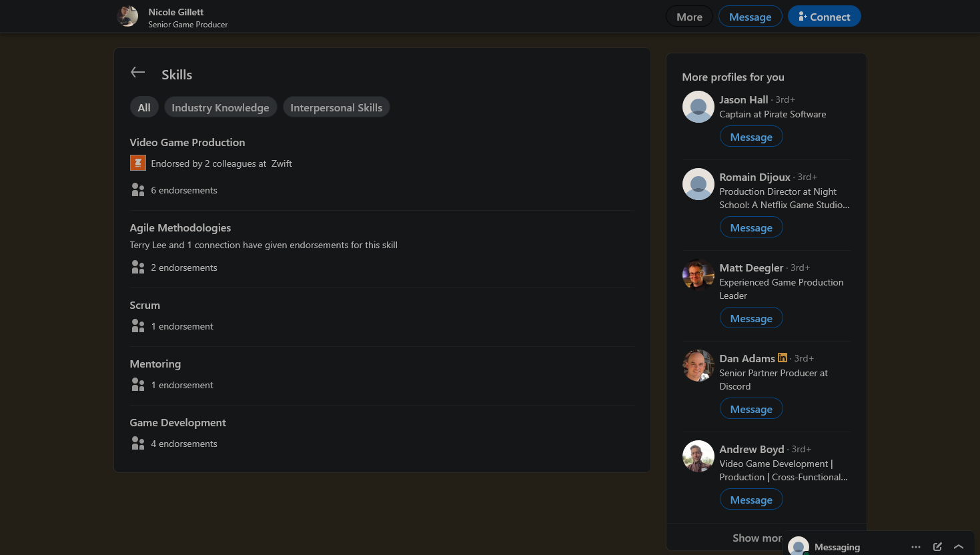Click 'Captain at Pirate Software' text
980x555 pixels.
click(x=773, y=114)
